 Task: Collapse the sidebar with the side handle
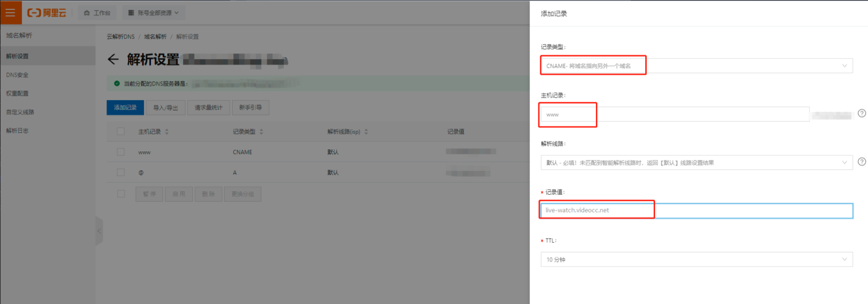click(99, 231)
